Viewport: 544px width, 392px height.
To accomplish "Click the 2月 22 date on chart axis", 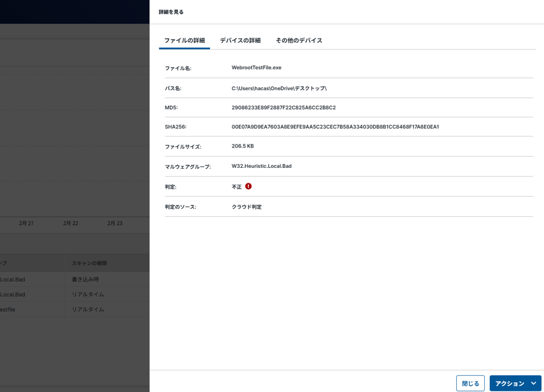I will pyautogui.click(x=70, y=223).
